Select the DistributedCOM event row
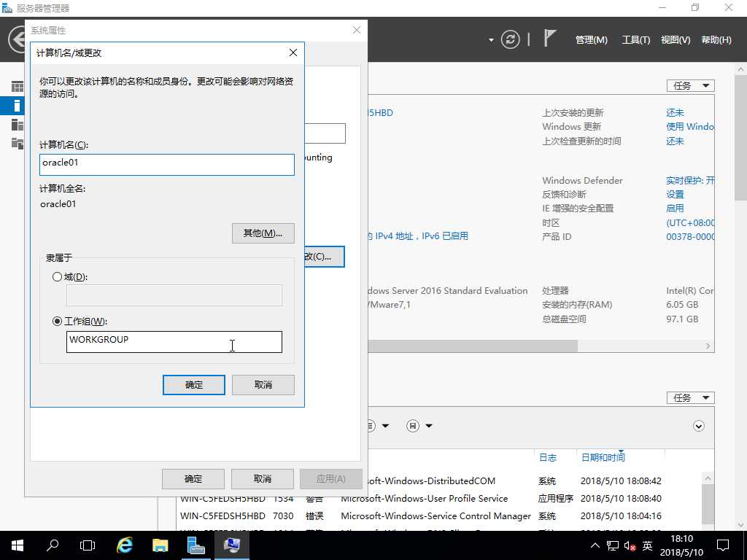747x560 pixels. pyautogui.click(x=535, y=481)
